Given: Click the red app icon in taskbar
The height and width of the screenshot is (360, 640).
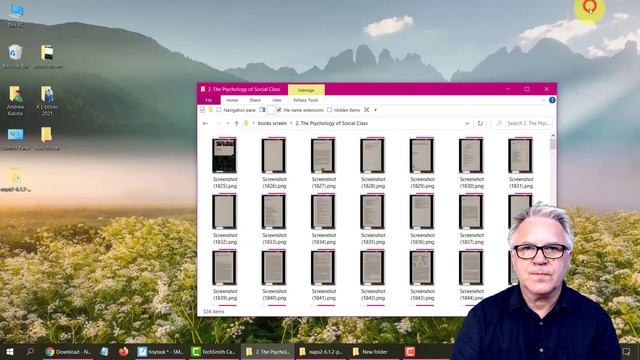Looking at the screenshot, I should (x=410, y=351).
